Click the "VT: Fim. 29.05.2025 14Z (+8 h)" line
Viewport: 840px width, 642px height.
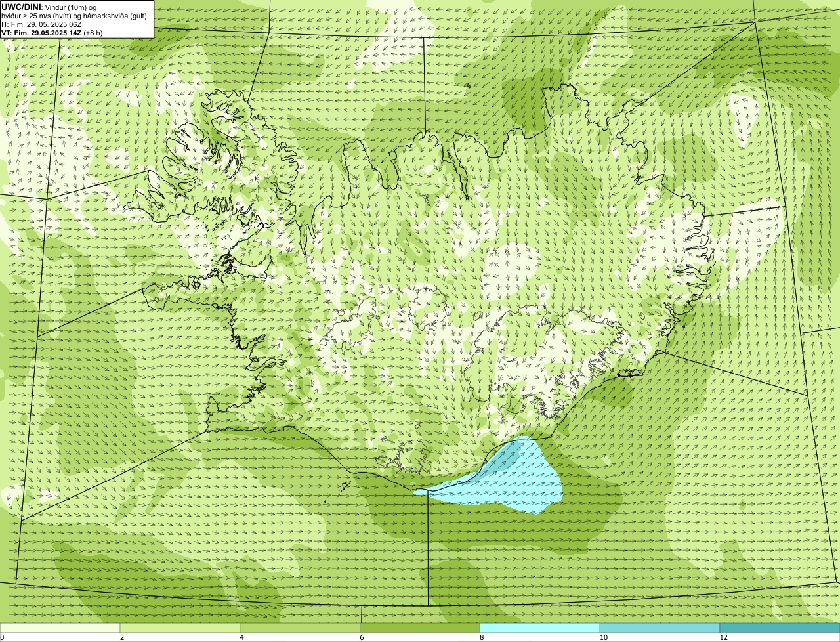point(52,33)
